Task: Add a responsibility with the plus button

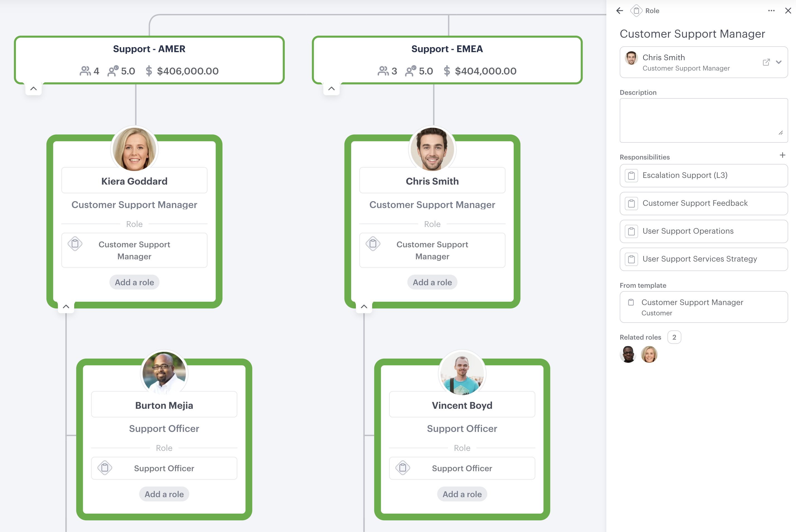Action: (783, 155)
